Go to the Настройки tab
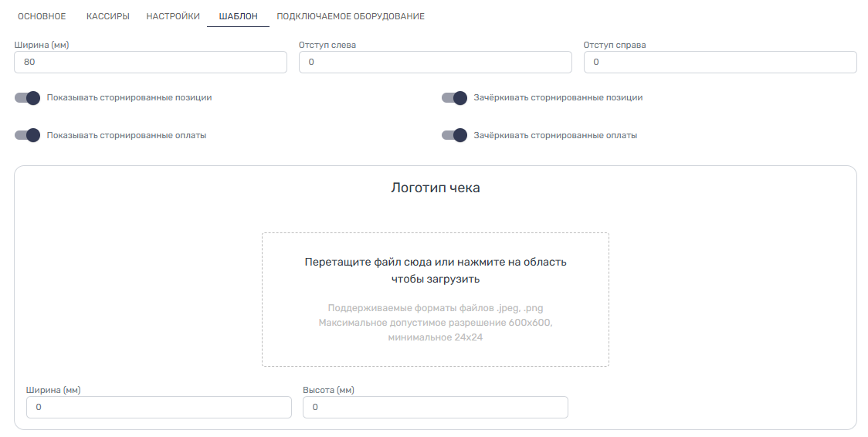This screenshot has width=868, height=437. coord(173,16)
